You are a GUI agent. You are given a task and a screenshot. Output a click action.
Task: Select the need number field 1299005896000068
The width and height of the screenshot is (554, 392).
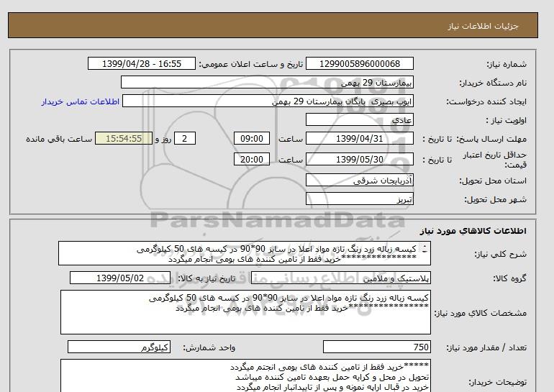tap(359, 63)
